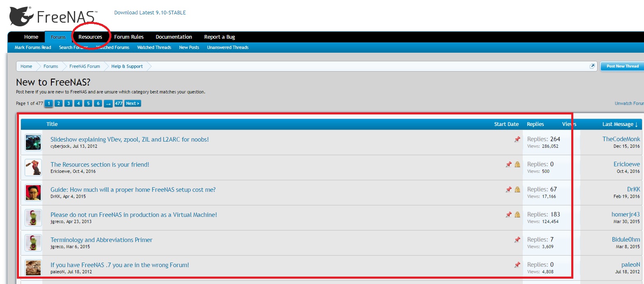The width and height of the screenshot is (644, 284).
Task: Open The Resources section is your friend thread
Action: coord(100,165)
